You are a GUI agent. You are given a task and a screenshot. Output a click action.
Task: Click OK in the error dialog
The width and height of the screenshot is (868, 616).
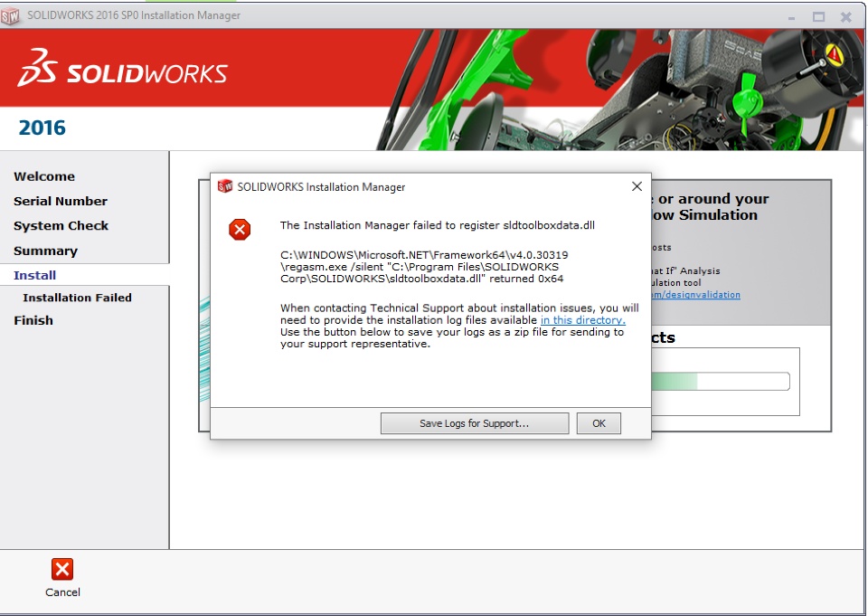[599, 423]
